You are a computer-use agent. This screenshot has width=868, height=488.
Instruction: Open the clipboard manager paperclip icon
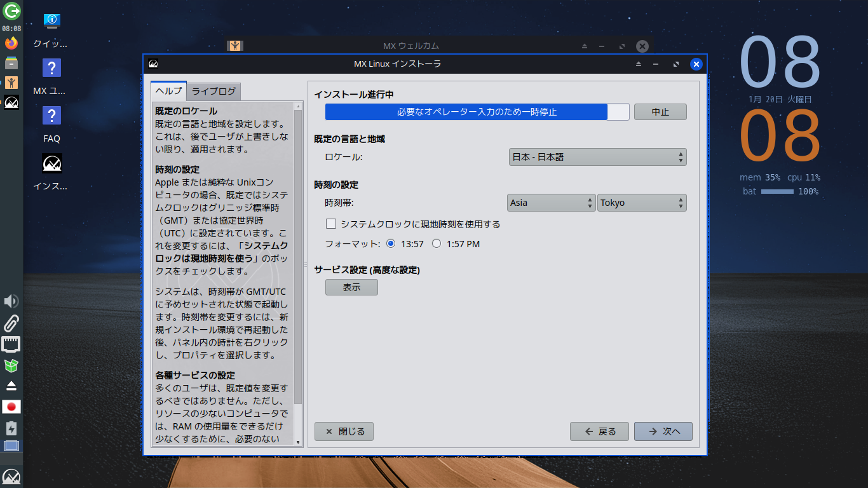coord(11,323)
